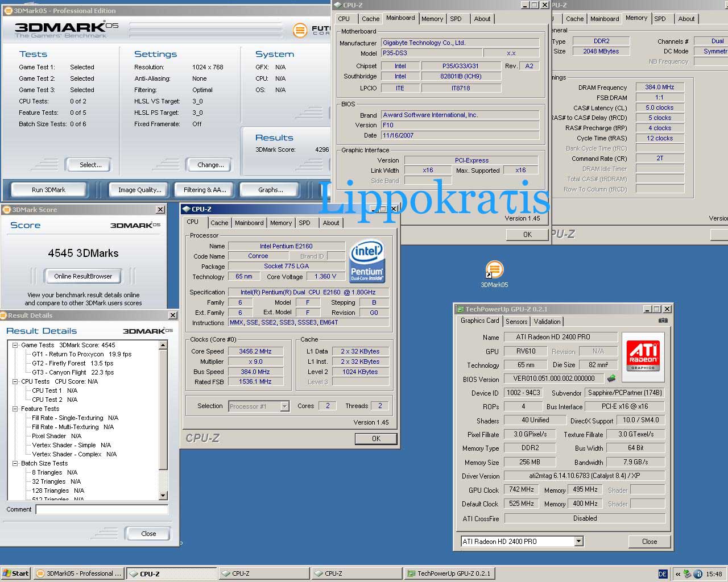The height and width of the screenshot is (582, 728).
Task: Click the DE language indicator in tray
Action: (663, 574)
